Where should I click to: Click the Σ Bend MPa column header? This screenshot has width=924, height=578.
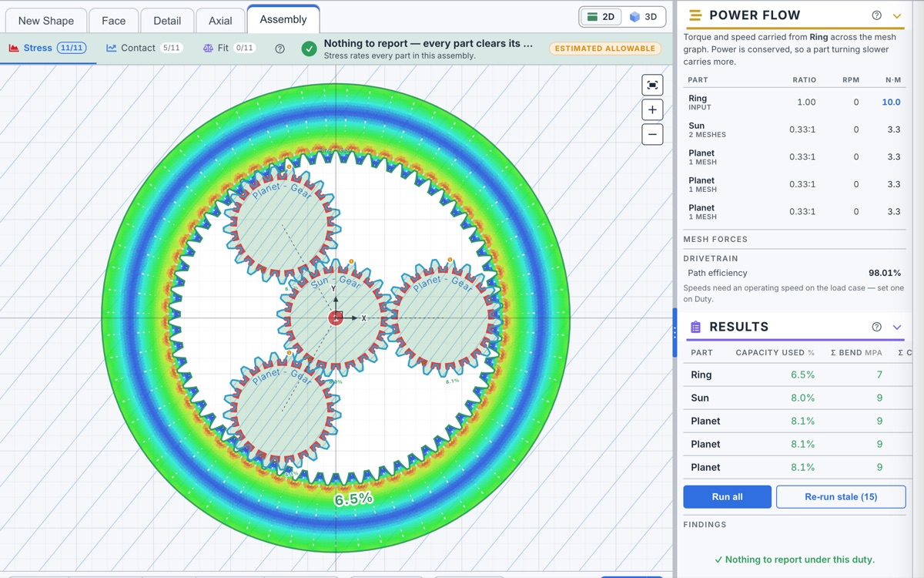coord(856,352)
